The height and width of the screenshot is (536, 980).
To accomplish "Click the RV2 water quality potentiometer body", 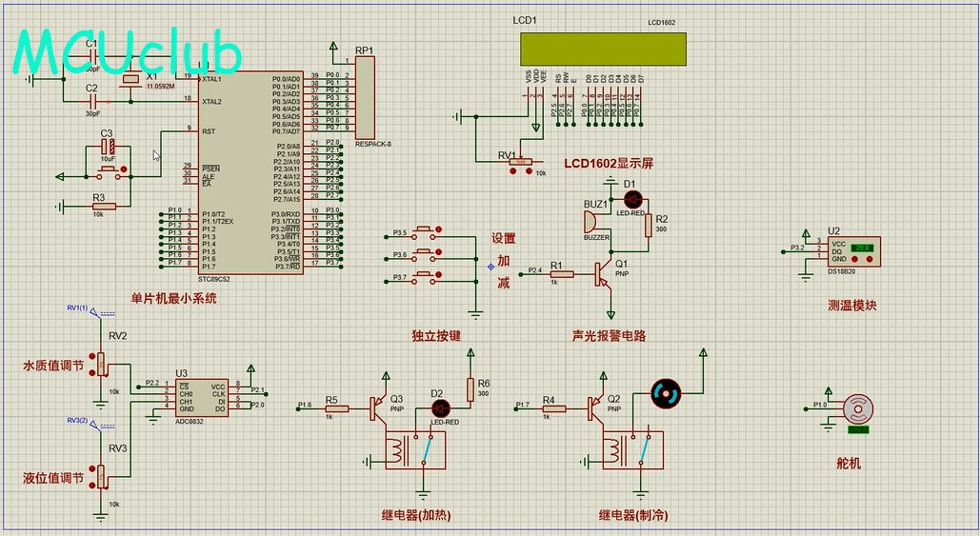I will tap(103, 364).
